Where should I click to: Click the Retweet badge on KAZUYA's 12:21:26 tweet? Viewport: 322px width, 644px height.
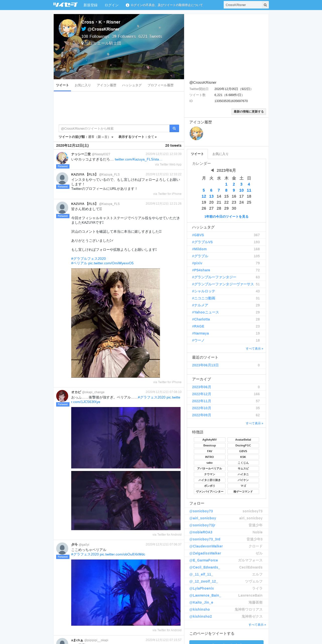[x=63, y=216]
